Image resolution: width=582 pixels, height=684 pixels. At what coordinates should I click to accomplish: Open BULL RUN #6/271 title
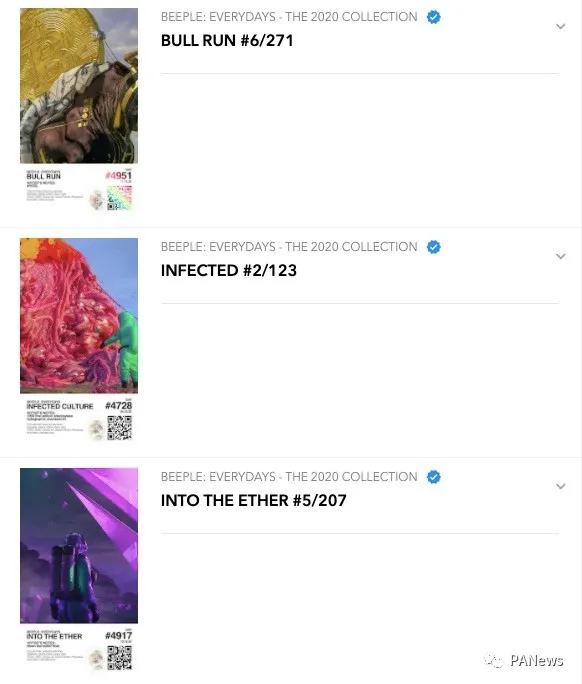click(227, 41)
